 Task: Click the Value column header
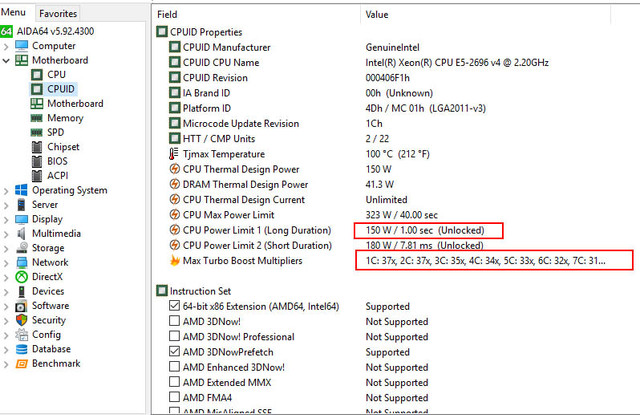tap(377, 15)
